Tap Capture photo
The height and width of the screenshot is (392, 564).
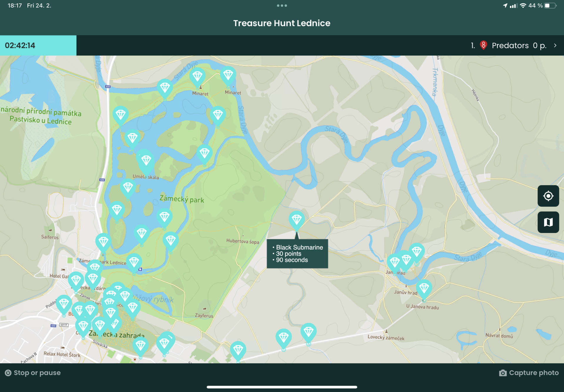coord(529,373)
